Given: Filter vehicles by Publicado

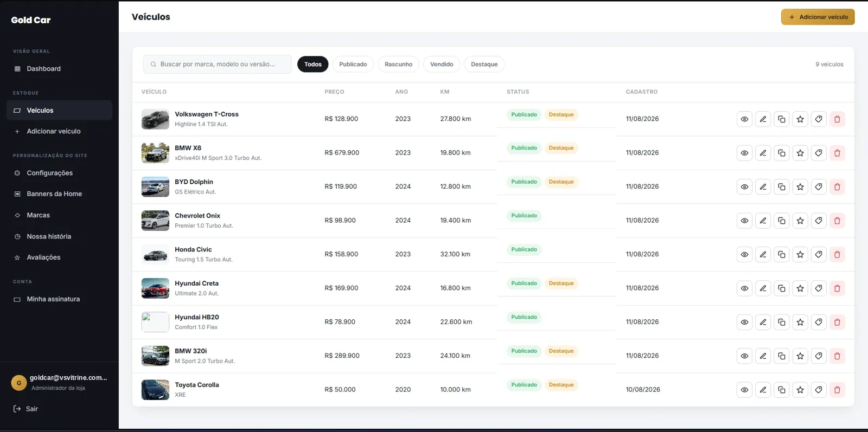Looking at the screenshot, I should pyautogui.click(x=353, y=65).
